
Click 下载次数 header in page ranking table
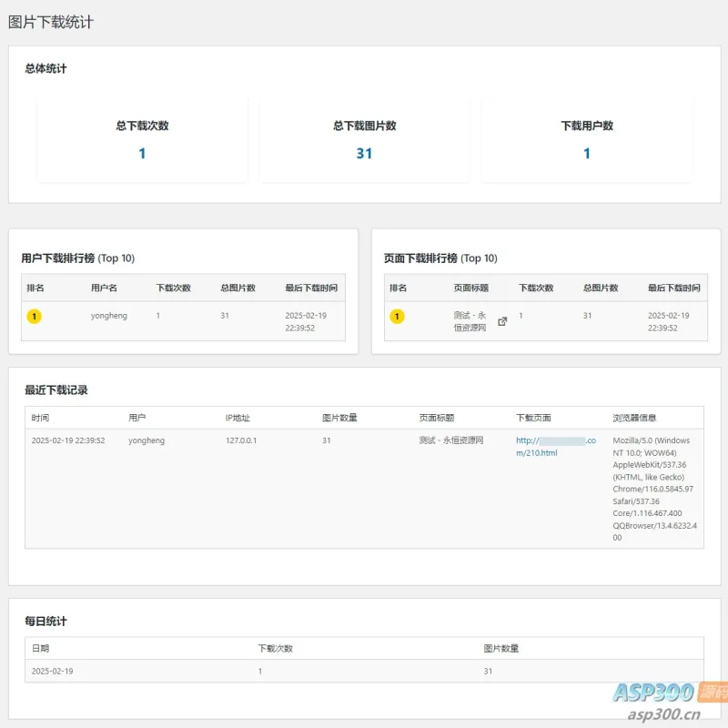(536, 288)
